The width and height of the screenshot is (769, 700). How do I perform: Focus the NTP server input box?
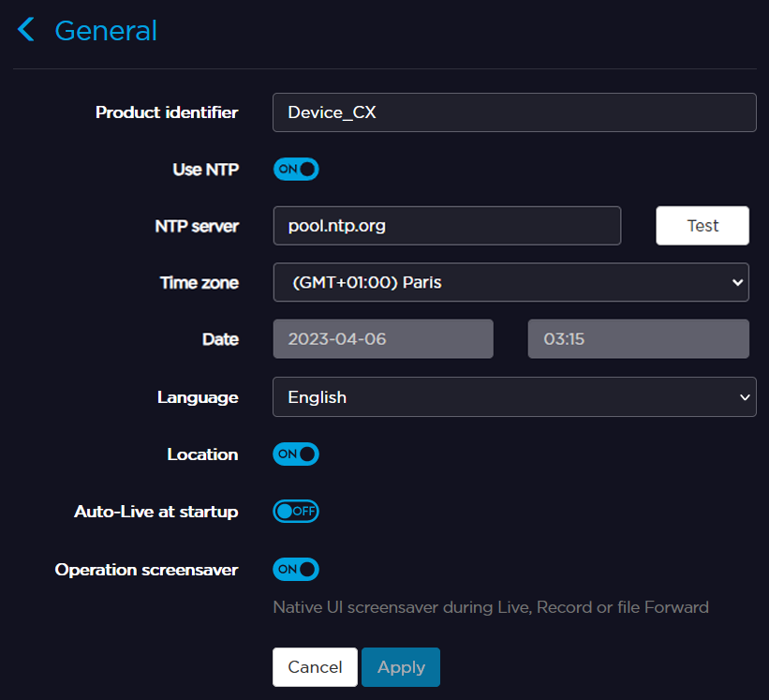(x=447, y=226)
